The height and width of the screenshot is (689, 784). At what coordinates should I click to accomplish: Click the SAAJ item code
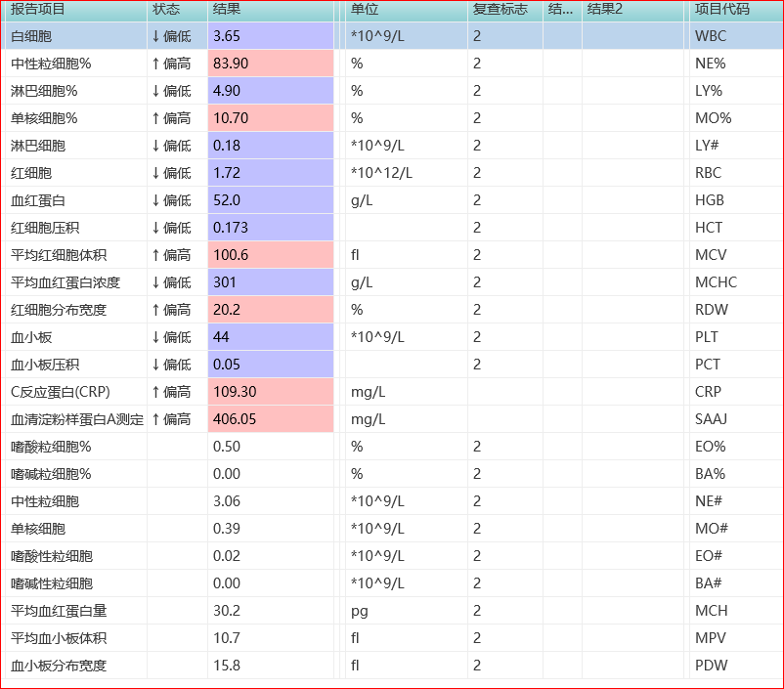pyautogui.click(x=711, y=419)
